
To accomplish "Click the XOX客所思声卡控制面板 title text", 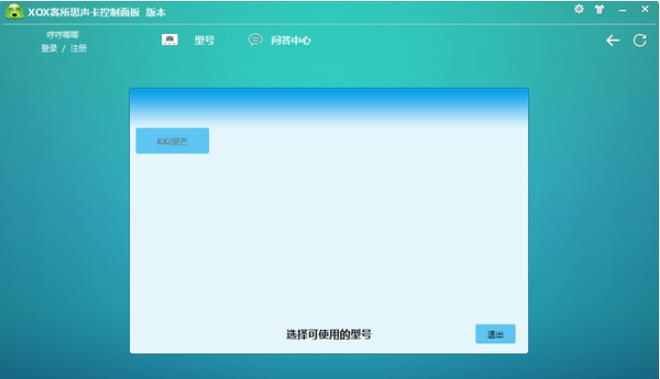I will tap(84, 12).
